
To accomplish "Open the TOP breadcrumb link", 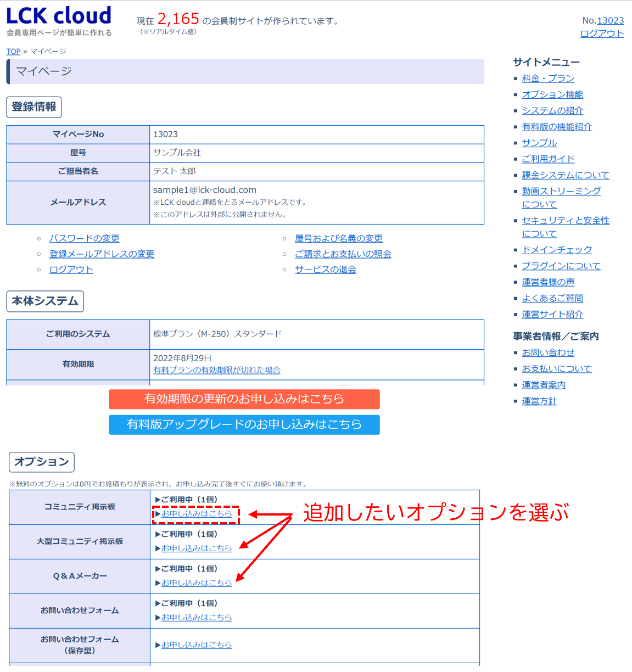I will click(x=13, y=51).
